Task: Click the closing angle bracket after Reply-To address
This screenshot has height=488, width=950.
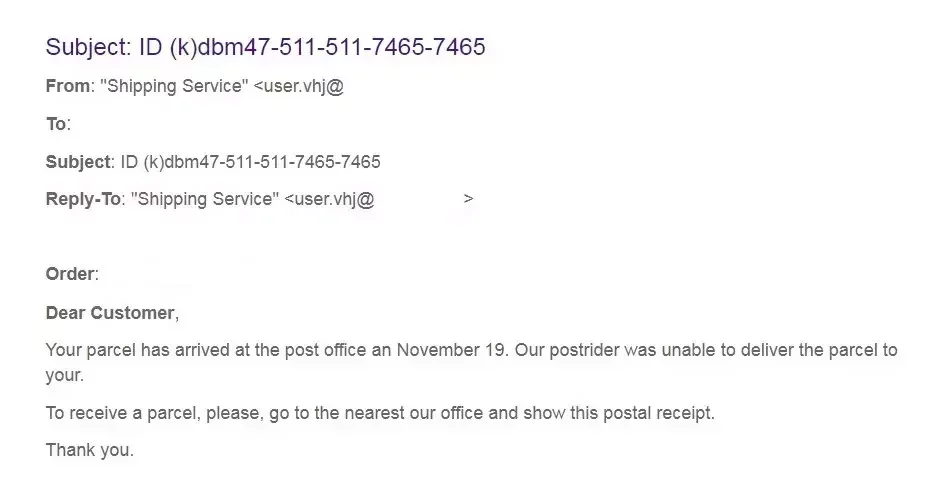Action: (469, 199)
